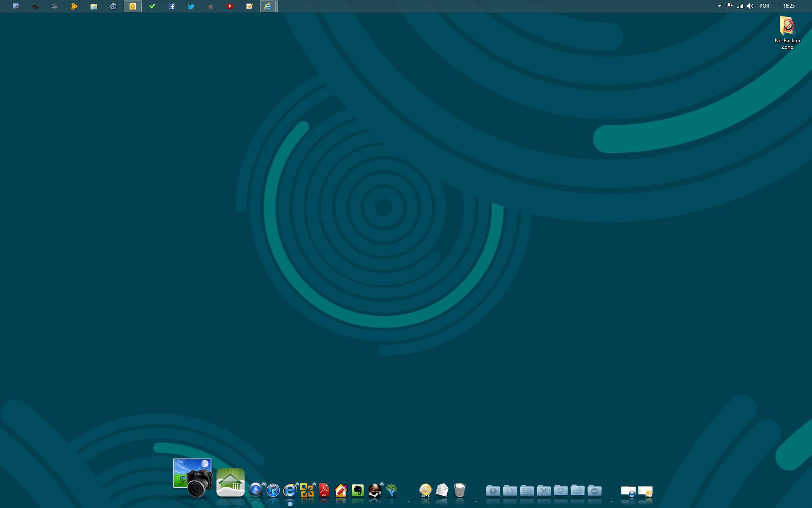This screenshot has width=812, height=508.
Task: Open iTunes from the bottom dock
Action: (273, 490)
